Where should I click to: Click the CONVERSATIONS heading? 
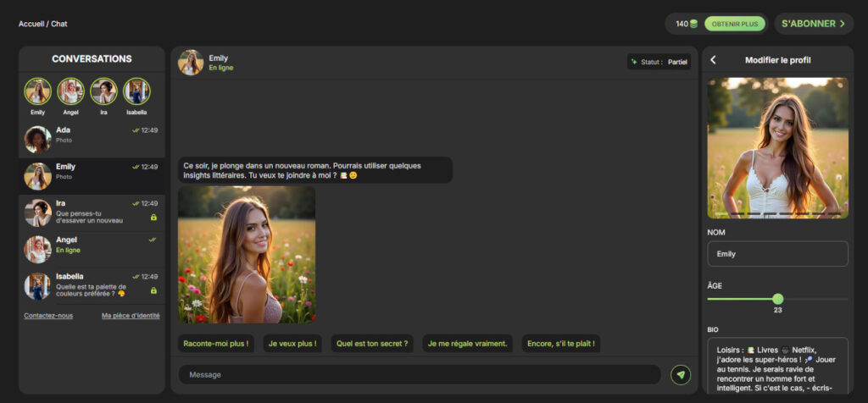(92, 59)
